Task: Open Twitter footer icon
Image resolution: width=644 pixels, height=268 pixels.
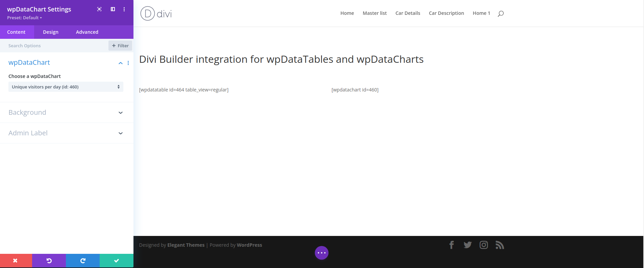Action: (x=468, y=245)
